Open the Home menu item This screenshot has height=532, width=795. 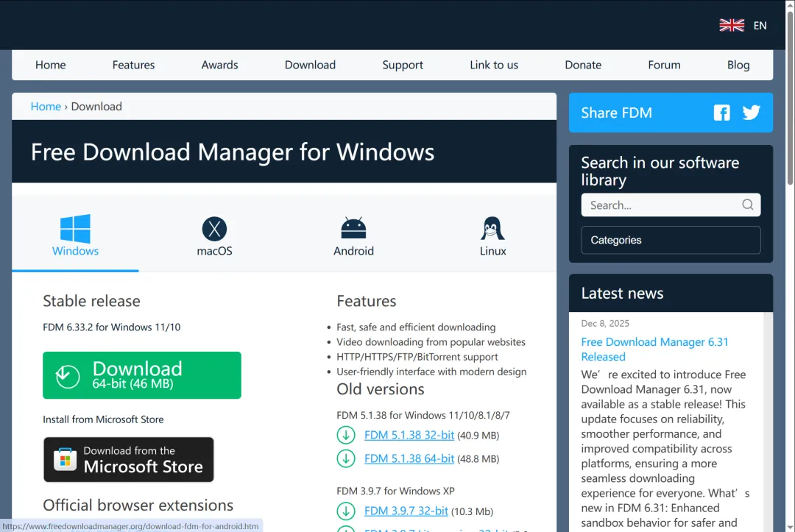coord(50,65)
